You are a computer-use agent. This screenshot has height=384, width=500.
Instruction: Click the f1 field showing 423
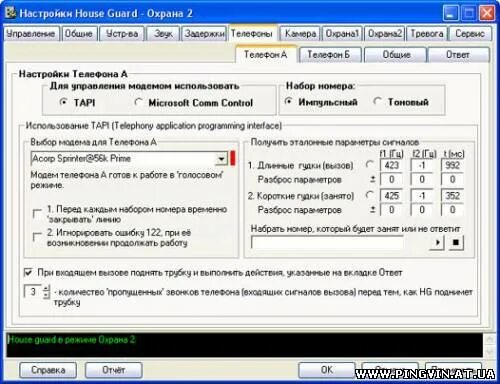coord(391,165)
